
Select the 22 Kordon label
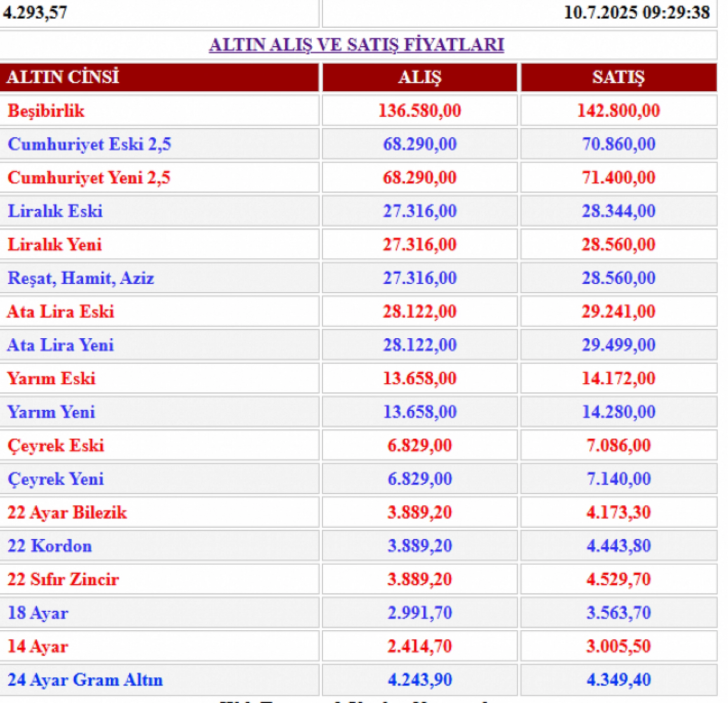[x=50, y=546]
